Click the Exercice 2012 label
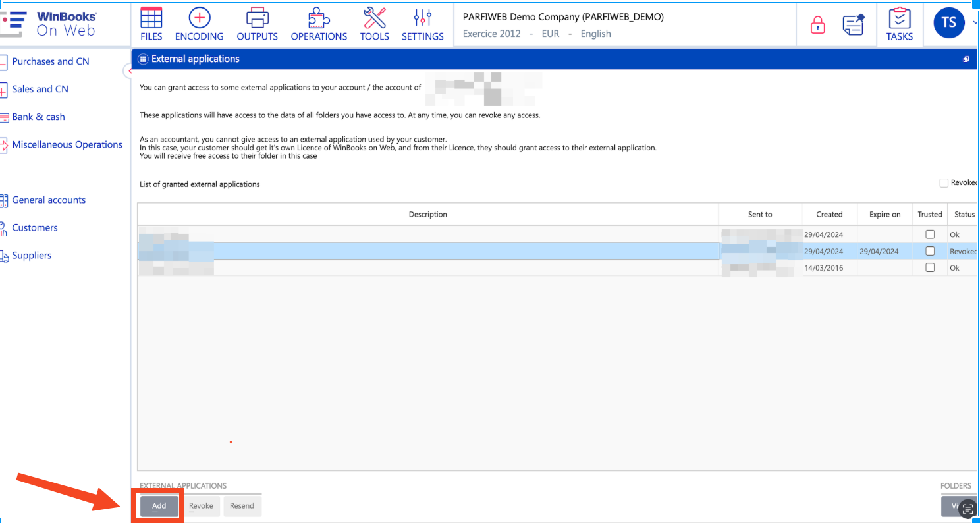The height and width of the screenshot is (523, 980). [491, 34]
